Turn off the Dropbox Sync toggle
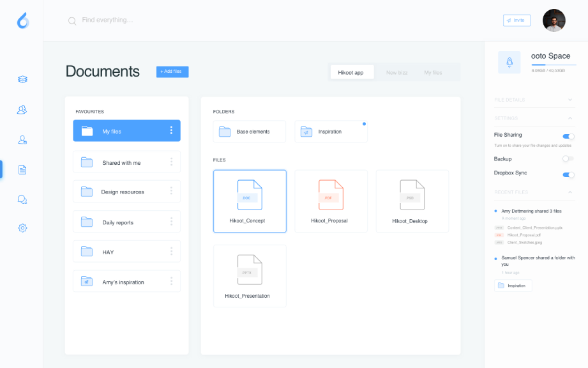The height and width of the screenshot is (368, 588). (568, 174)
